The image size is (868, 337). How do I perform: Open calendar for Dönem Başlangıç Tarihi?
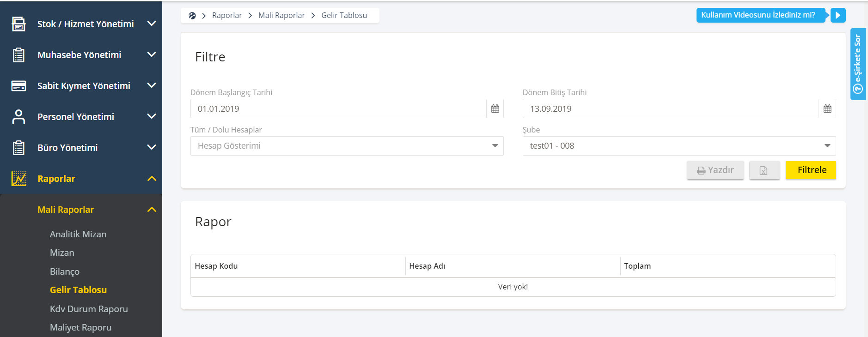[495, 108]
